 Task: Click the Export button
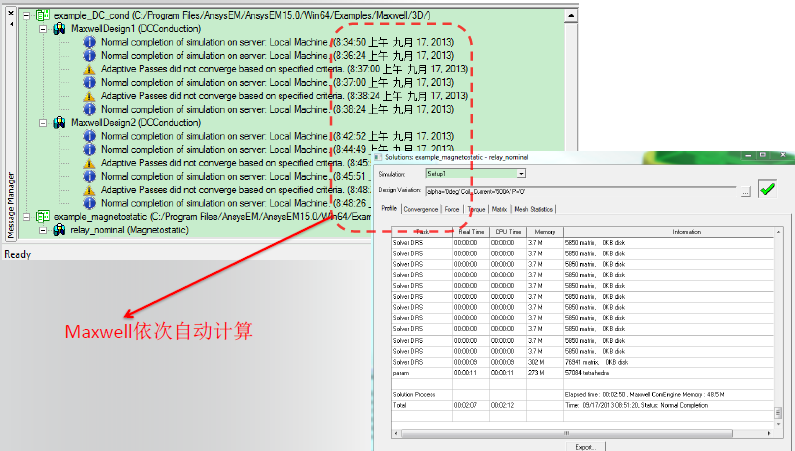click(585, 447)
